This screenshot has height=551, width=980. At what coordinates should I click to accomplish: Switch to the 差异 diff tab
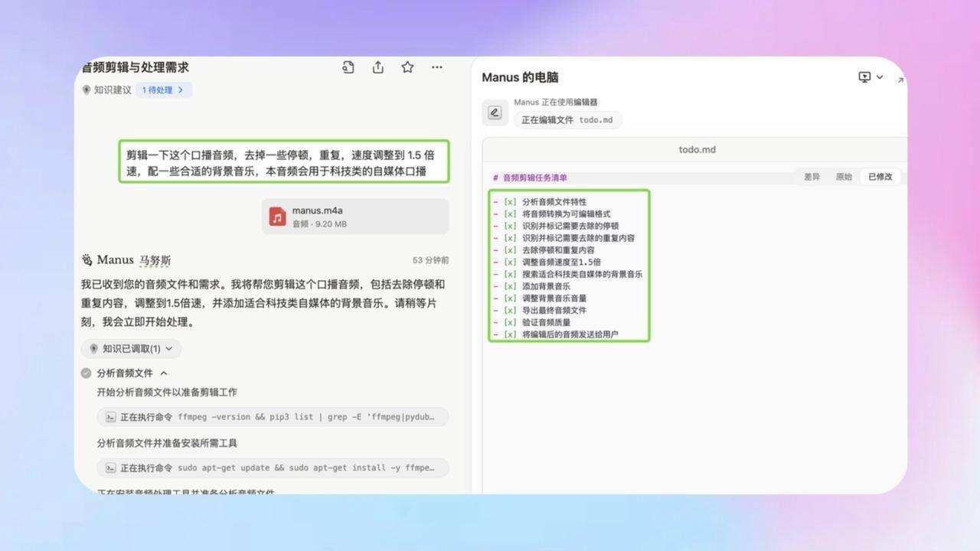pos(812,177)
